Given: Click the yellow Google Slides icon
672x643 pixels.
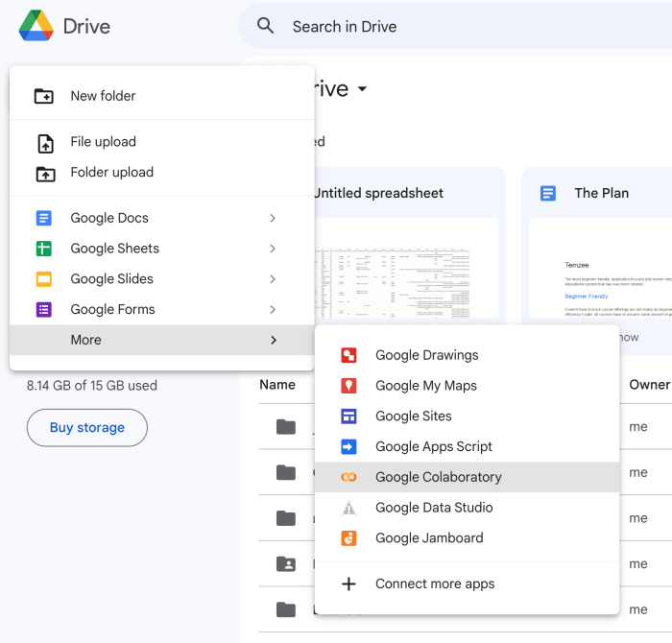Looking at the screenshot, I should pos(44,279).
